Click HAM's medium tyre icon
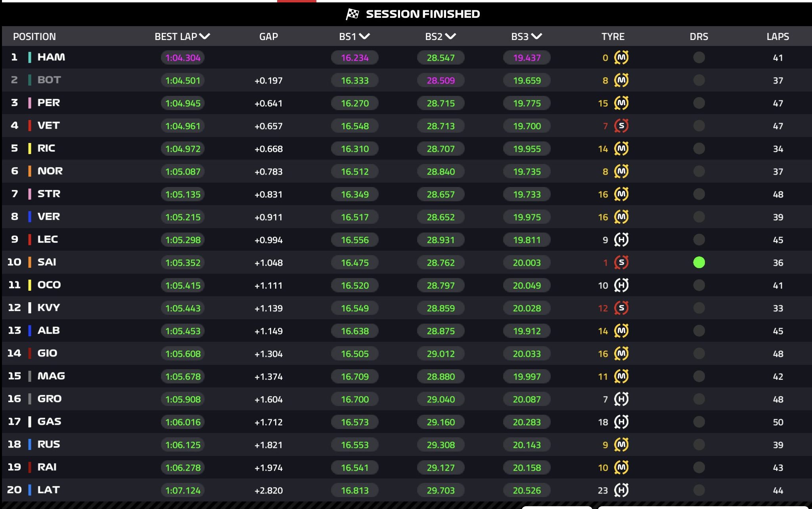The width and height of the screenshot is (812, 509). click(x=621, y=57)
